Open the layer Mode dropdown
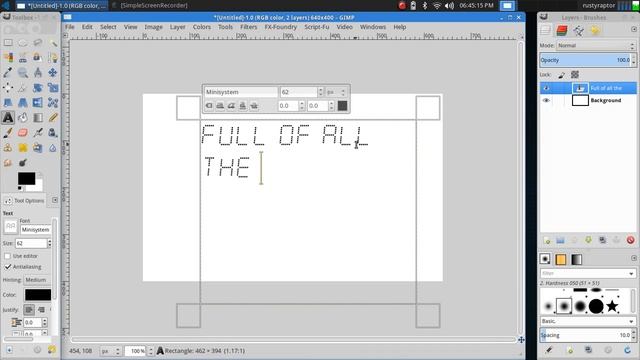The image size is (640, 360). (x=596, y=45)
